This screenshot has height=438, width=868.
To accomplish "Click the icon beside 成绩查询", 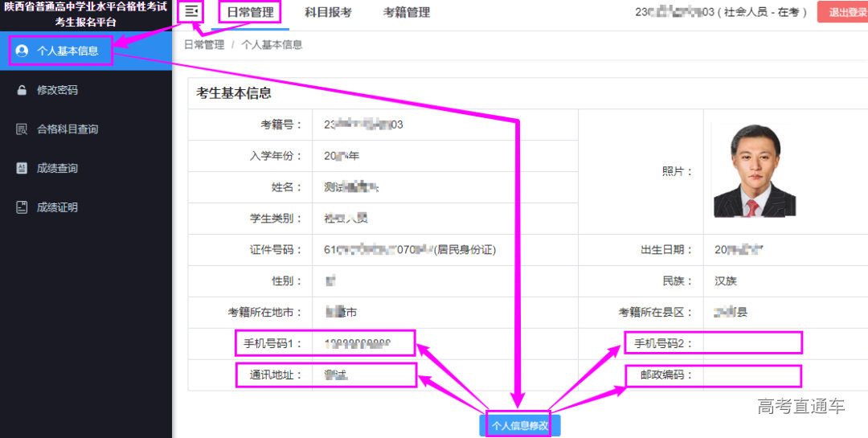I will click(x=22, y=169).
